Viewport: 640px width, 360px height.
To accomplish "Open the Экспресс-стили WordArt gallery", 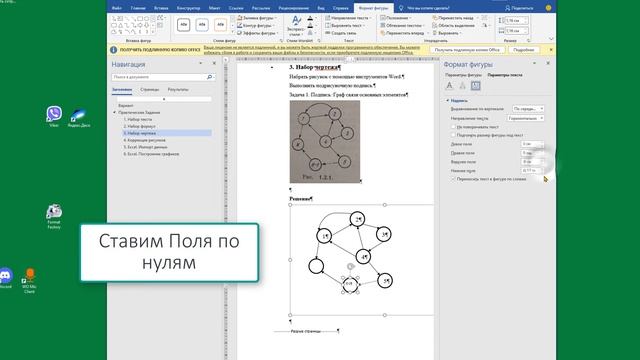I will pos(296,26).
